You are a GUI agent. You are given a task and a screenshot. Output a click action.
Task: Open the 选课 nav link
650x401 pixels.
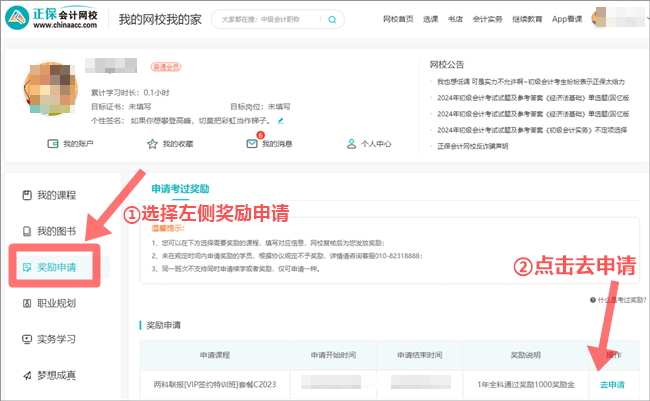[x=430, y=19]
